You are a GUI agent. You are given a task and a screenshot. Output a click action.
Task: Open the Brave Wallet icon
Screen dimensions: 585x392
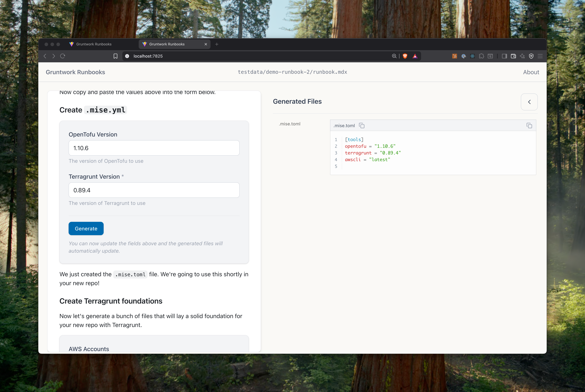[513, 56]
